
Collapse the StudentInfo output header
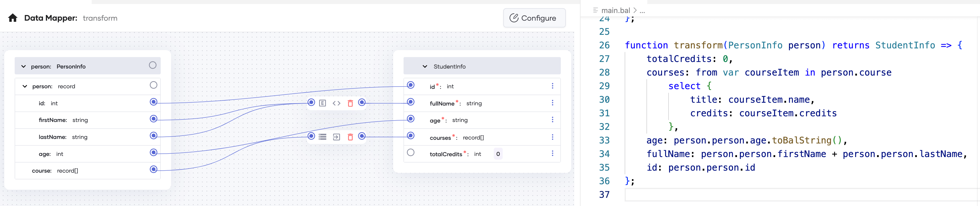[x=425, y=66]
